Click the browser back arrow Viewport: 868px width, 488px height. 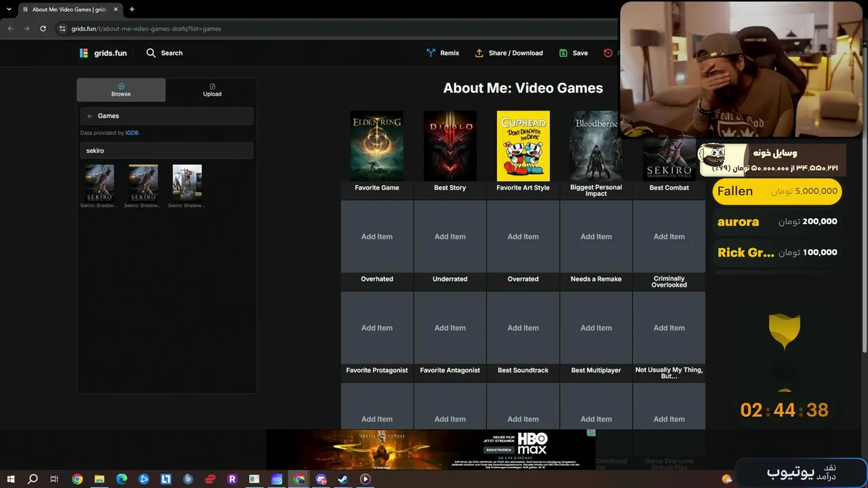[10, 28]
